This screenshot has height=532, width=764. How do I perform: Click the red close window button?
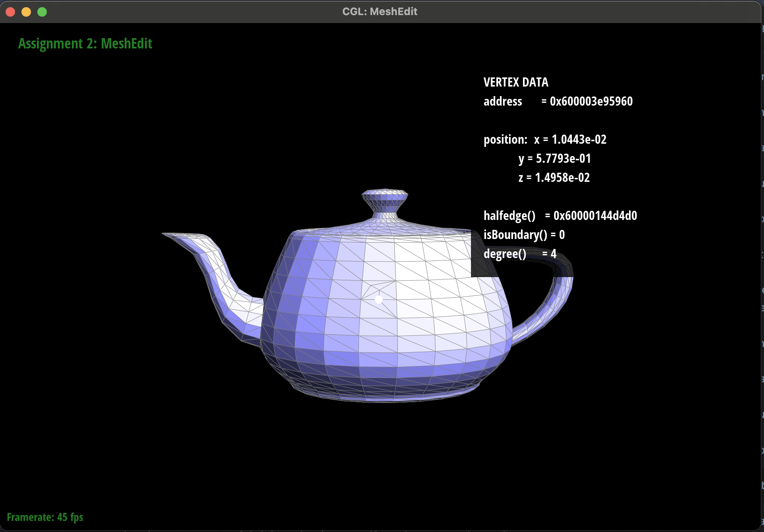[11, 12]
